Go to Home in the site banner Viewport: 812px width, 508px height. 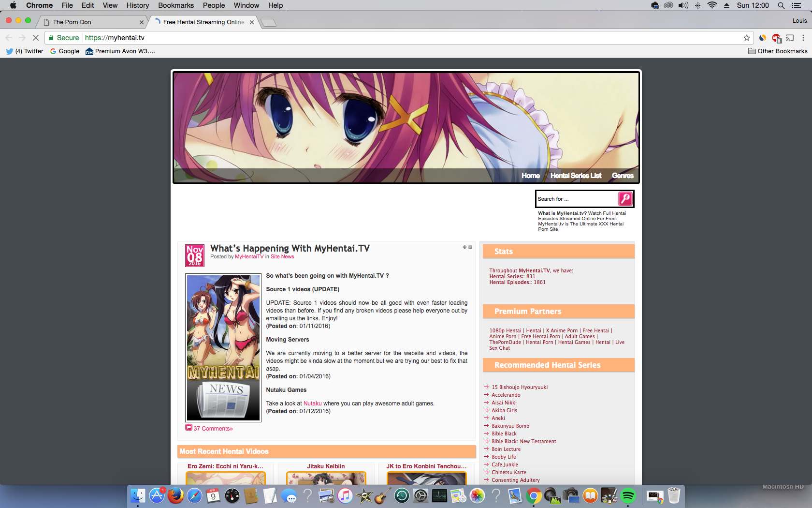530,176
